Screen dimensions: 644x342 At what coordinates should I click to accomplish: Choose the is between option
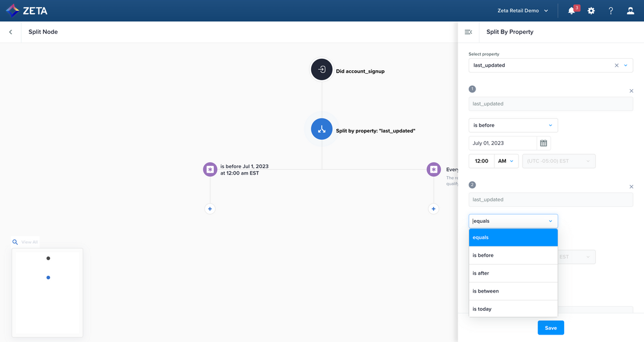click(513, 291)
